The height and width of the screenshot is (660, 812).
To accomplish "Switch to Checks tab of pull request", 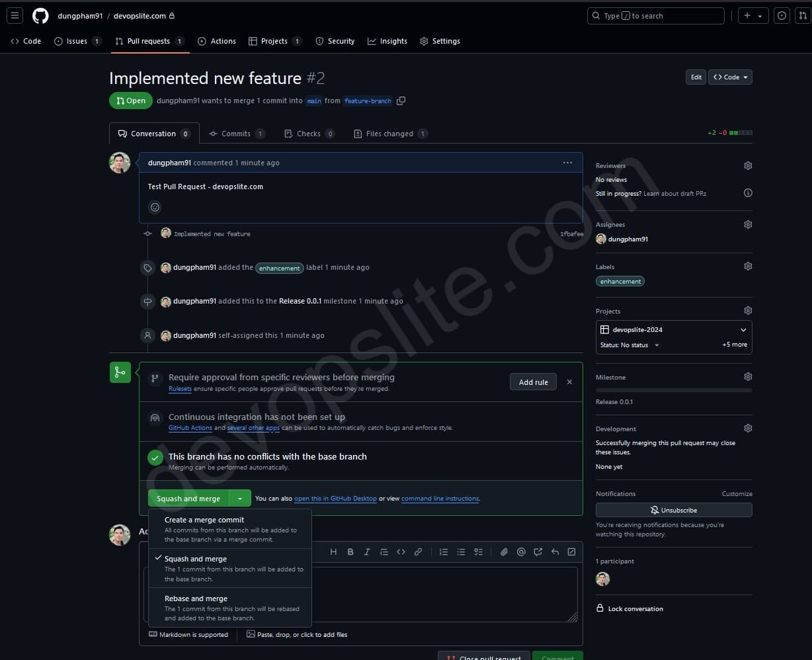I will click(309, 134).
